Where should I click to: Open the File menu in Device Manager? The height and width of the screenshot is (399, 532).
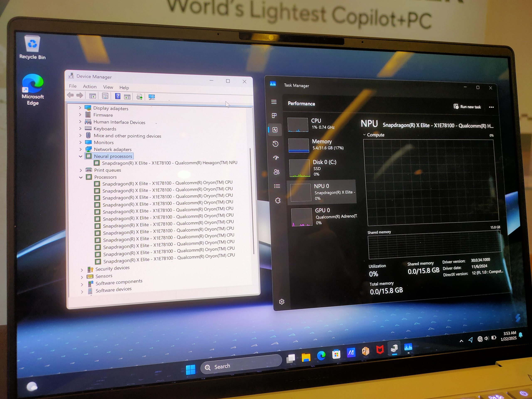(x=73, y=86)
